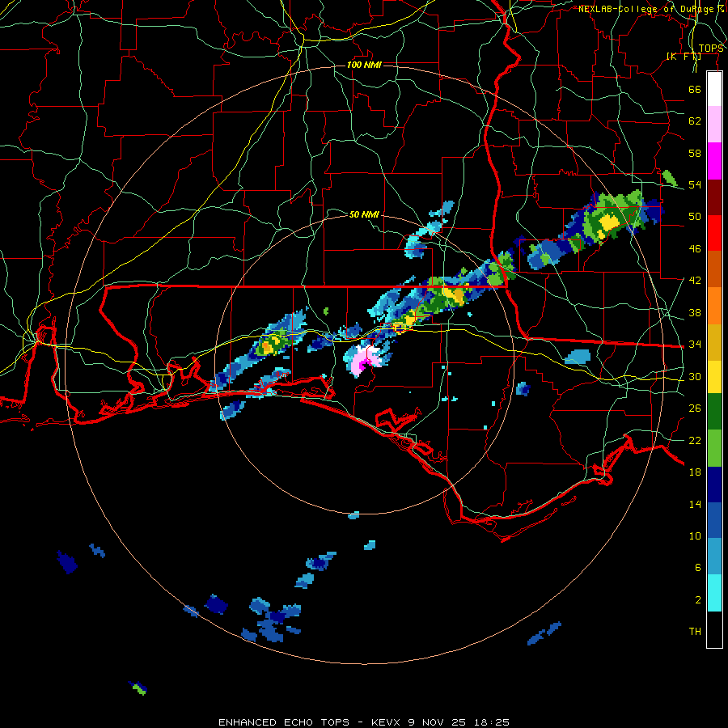Click the 'KEVX' radar site identifier
This screenshot has width=728, height=728.
pos(387,722)
